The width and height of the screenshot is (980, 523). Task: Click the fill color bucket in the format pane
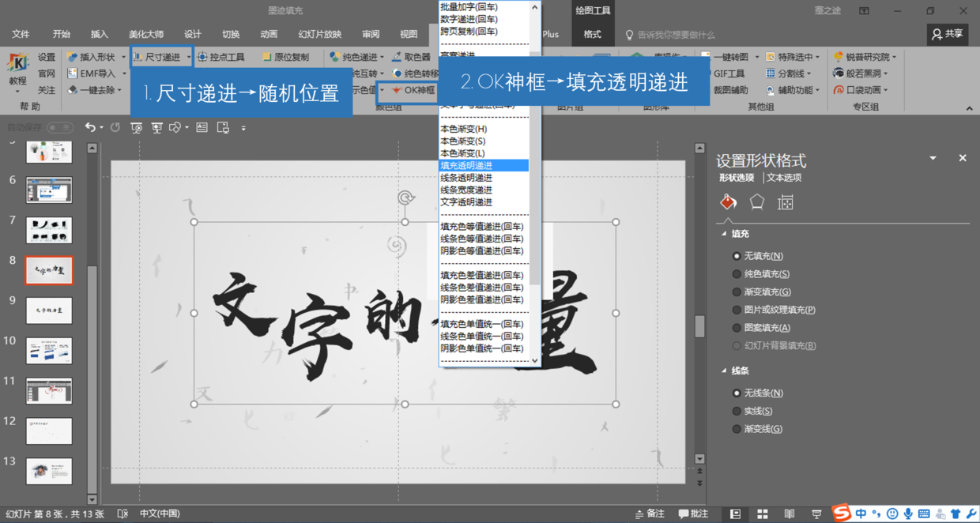[727, 201]
